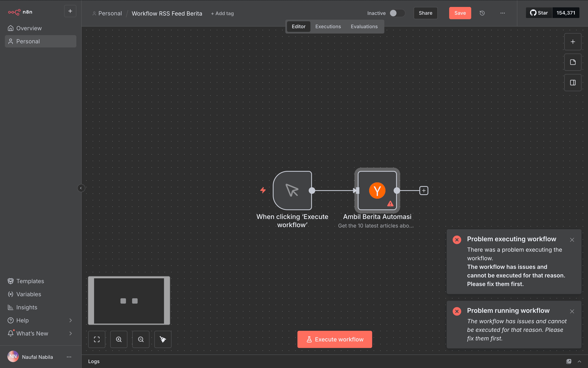Click the canvas minimap
588x368 pixels.
pos(129,301)
